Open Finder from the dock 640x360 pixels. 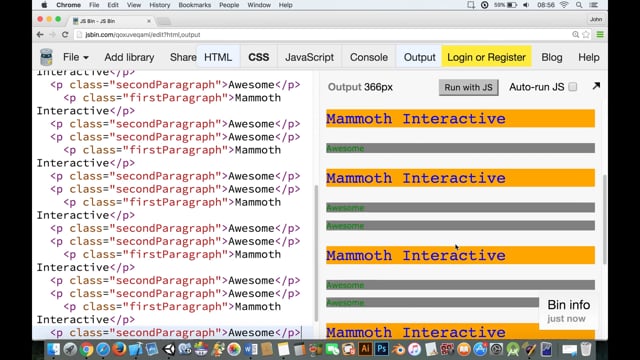point(53,349)
